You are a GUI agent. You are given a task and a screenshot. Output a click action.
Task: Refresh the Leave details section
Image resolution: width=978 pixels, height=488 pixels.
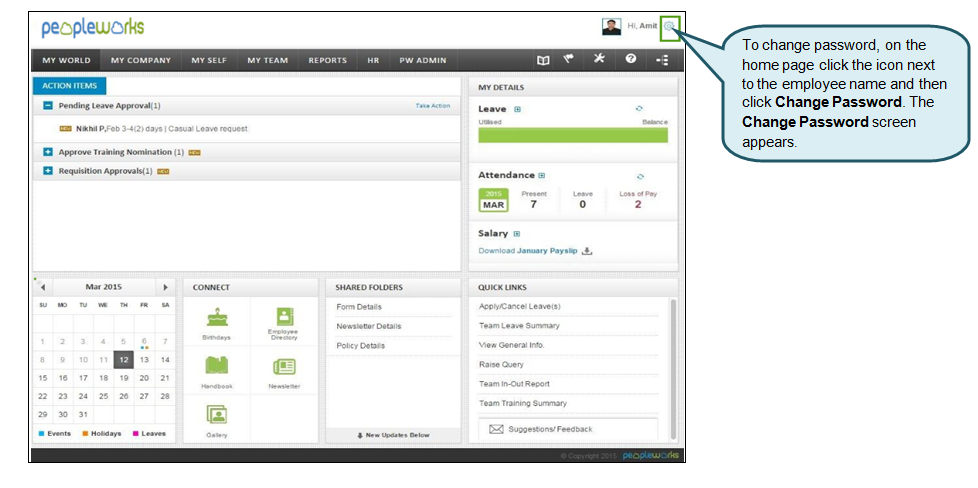639,108
